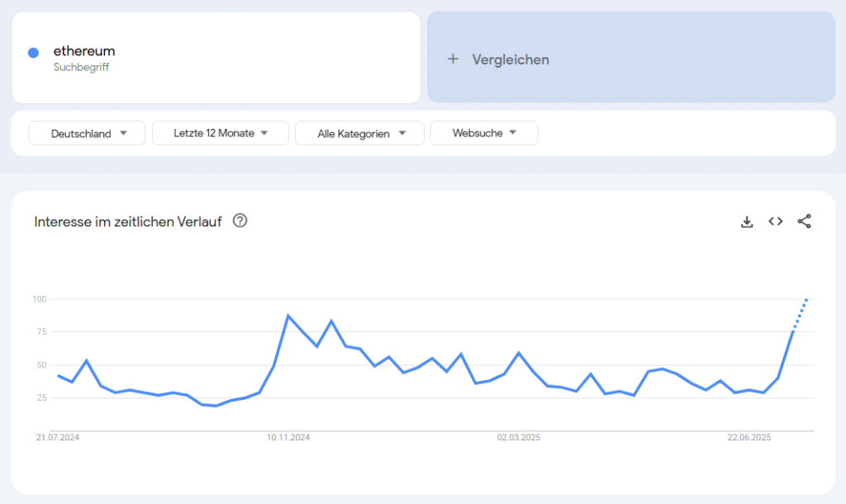
Task: Open the help icon next to Interesse im zeitlichen Verlauf
Action: (x=240, y=221)
